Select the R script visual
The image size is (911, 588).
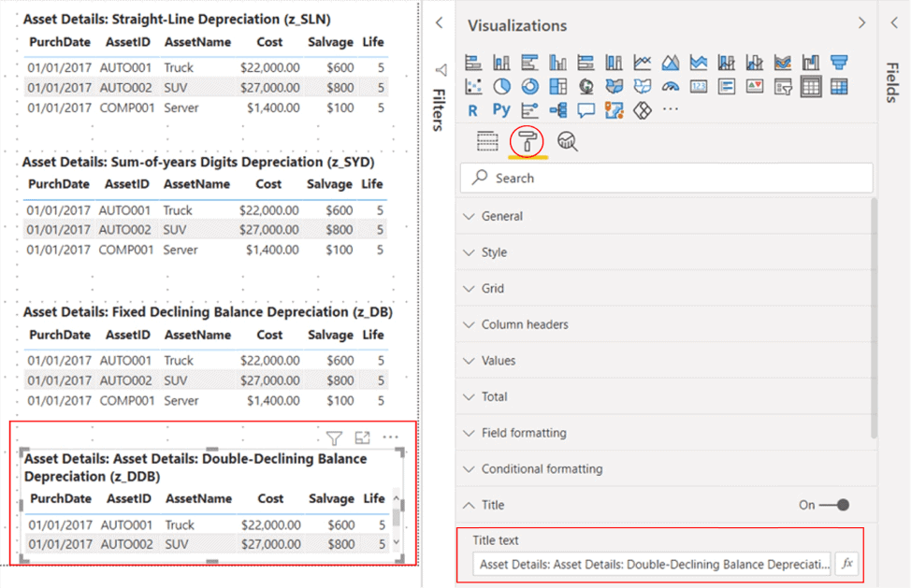[473, 110]
